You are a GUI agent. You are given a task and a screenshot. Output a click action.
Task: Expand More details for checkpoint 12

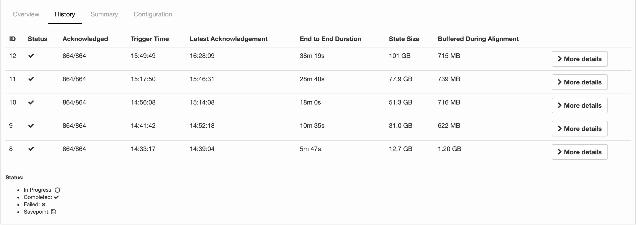click(x=579, y=59)
